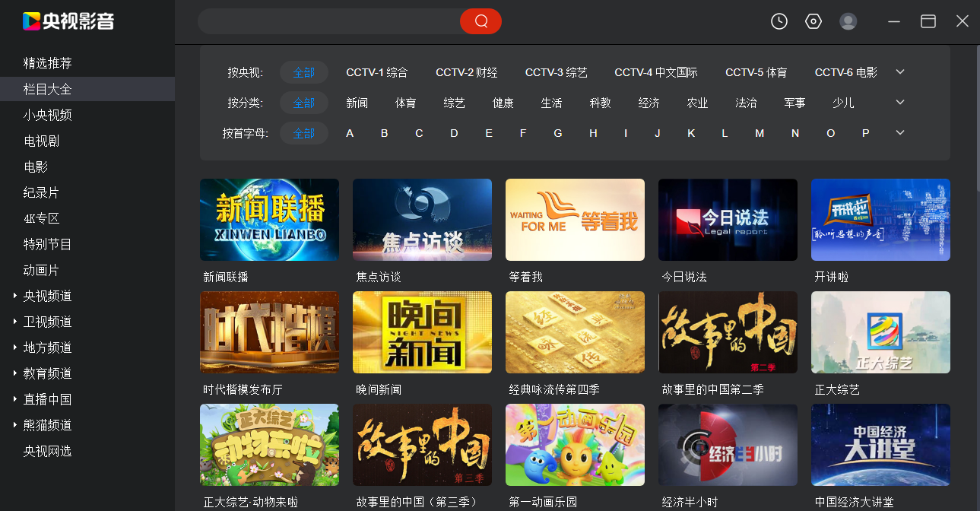Filter programs by letter M
The image size is (980, 511).
click(760, 133)
